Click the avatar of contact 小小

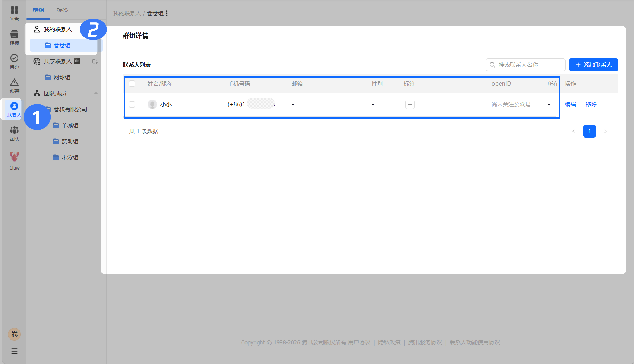pos(152,104)
